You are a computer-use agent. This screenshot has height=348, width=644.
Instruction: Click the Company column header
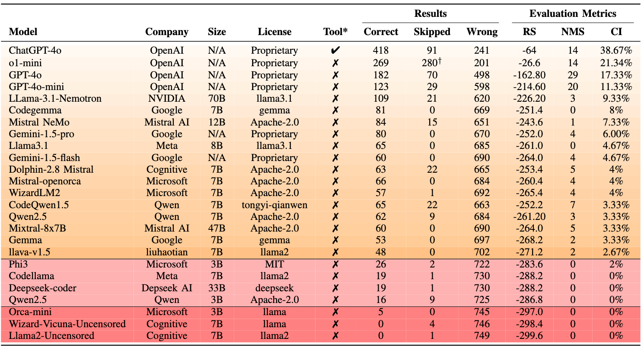tap(167, 32)
